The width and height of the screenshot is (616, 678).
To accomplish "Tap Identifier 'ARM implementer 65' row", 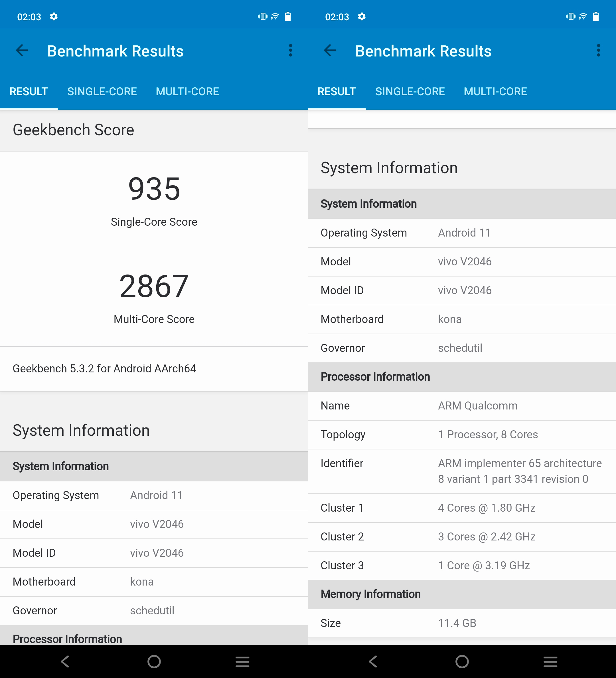I will 462,471.
